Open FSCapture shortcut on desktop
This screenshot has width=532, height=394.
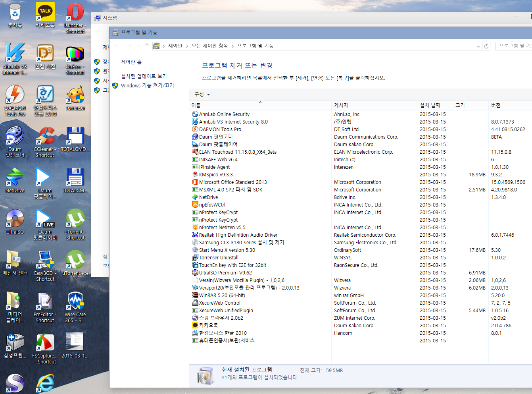pyautogui.click(x=45, y=348)
